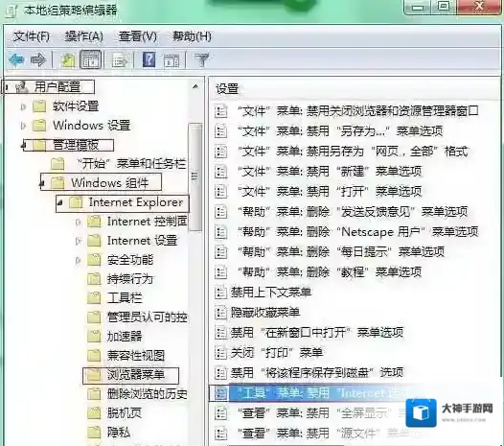Select "文件"菜单: 禁用关闭浏览器和资源管理器窗口
Image resolution: width=504 pixels, height=446 pixels.
(358, 111)
